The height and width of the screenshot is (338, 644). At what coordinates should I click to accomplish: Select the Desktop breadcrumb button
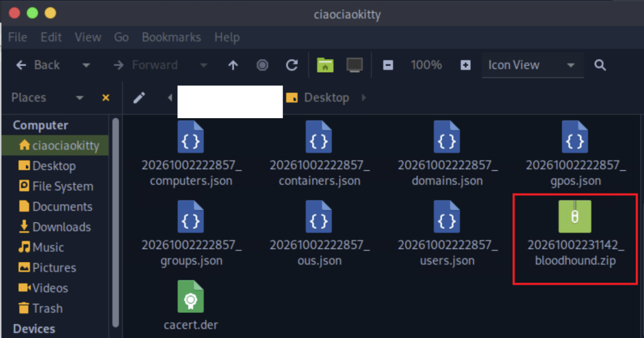pyautogui.click(x=318, y=97)
